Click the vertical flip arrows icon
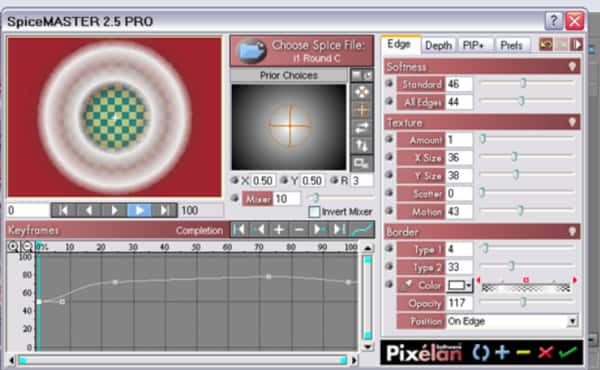The height and width of the screenshot is (370, 600). tap(362, 145)
